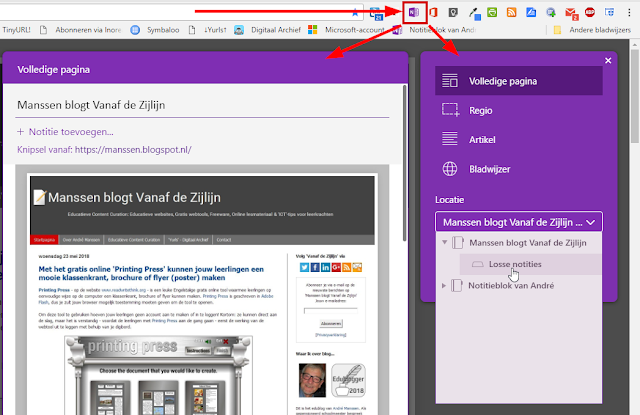
Task: Click the Printing Press article title in preview
Action: click(151, 273)
